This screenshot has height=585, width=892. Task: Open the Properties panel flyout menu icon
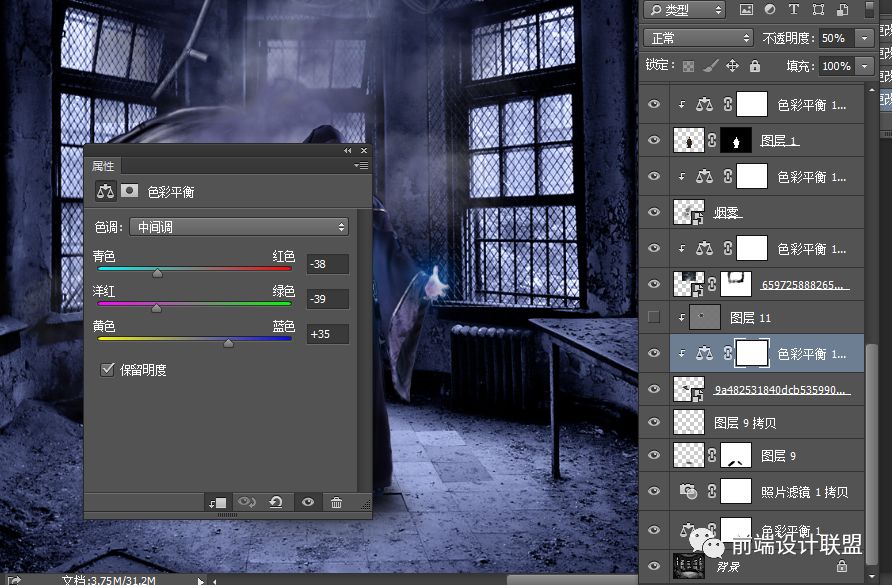[x=361, y=166]
